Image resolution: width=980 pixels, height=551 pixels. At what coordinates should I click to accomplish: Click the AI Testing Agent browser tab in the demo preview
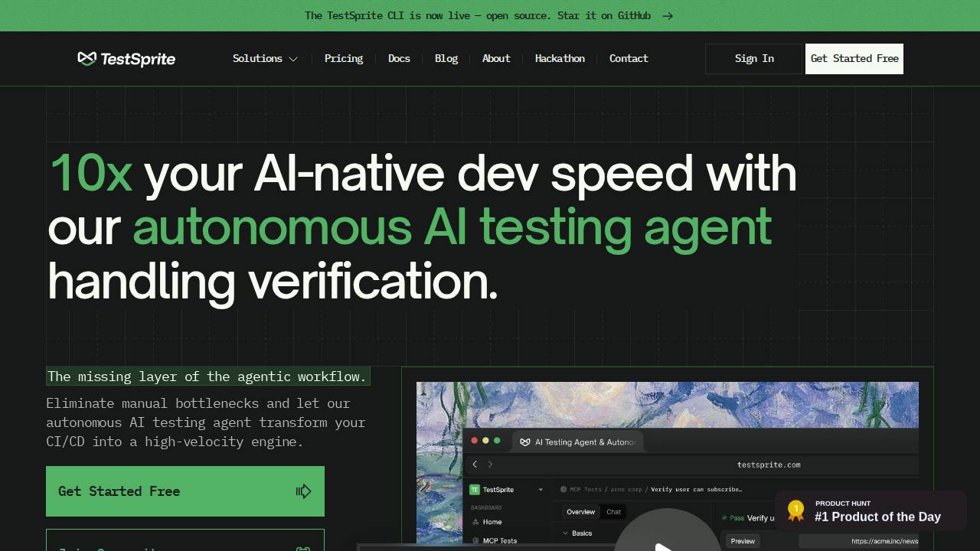[x=578, y=442]
